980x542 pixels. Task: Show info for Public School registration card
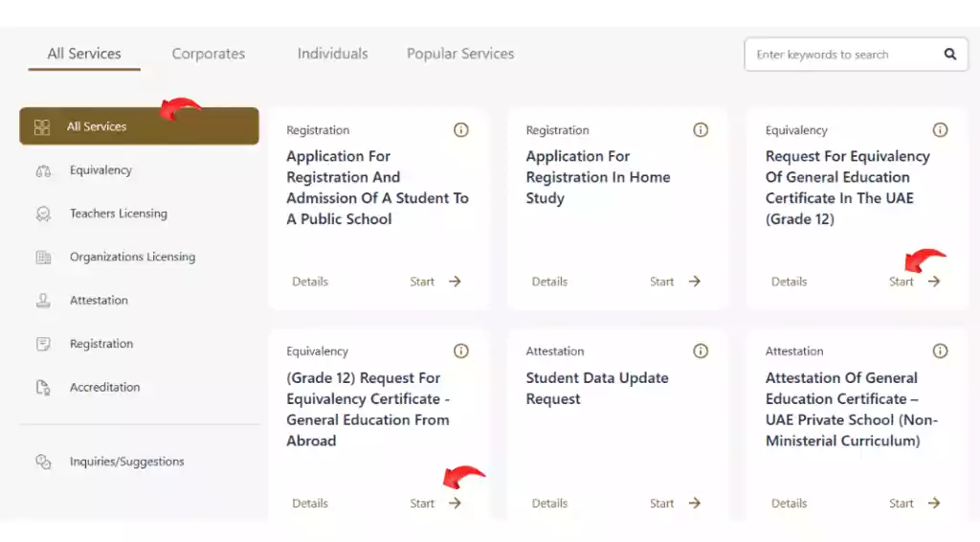(x=460, y=130)
